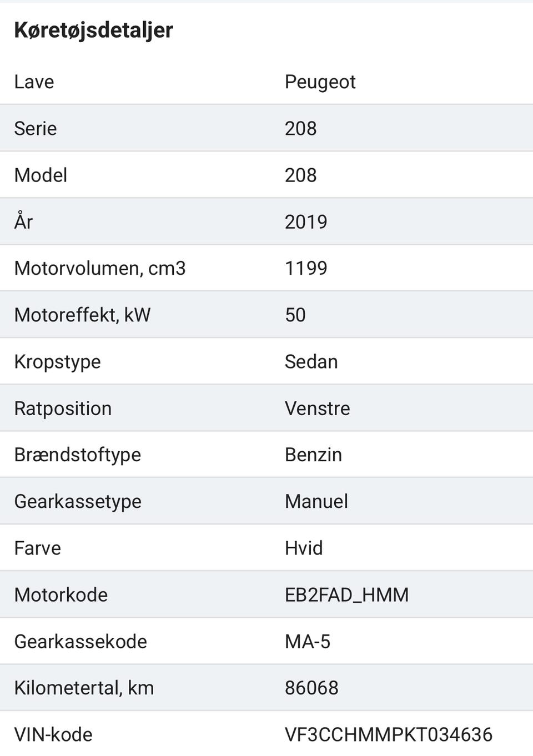Viewport: 533px width, 756px height.
Task: Click the Gearkassetype value Manuel
Action: [316, 502]
